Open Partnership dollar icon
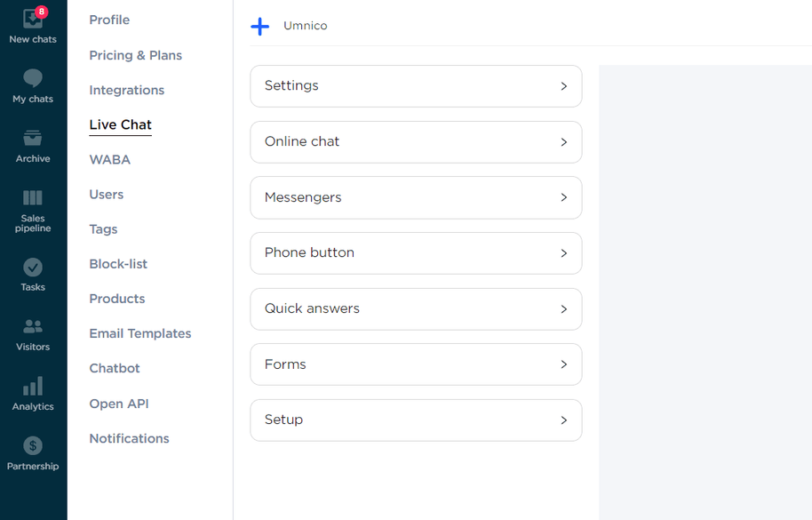Image resolution: width=812 pixels, height=520 pixels. pyautogui.click(x=33, y=446)
